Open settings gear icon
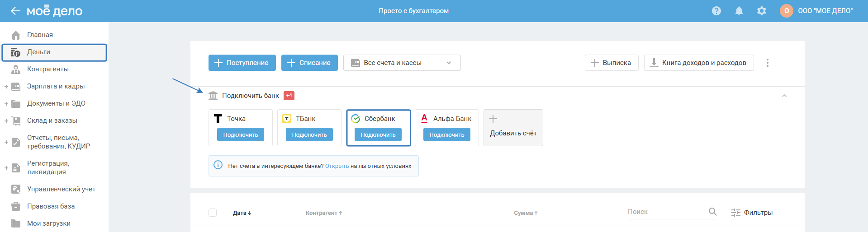The width and height of the screenshot is (868, 232). [x=762, y=11]
